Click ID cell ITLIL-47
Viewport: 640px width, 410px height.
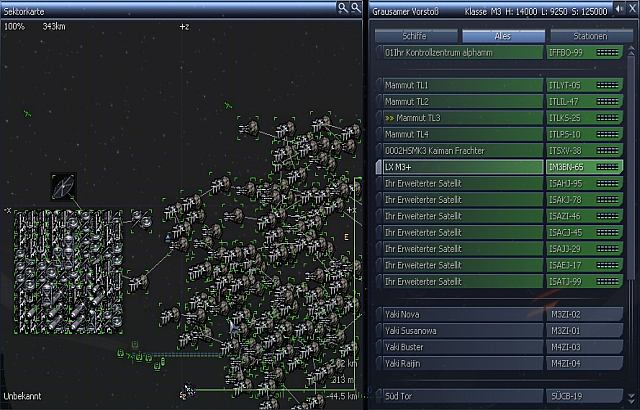(x=584, y=102)
